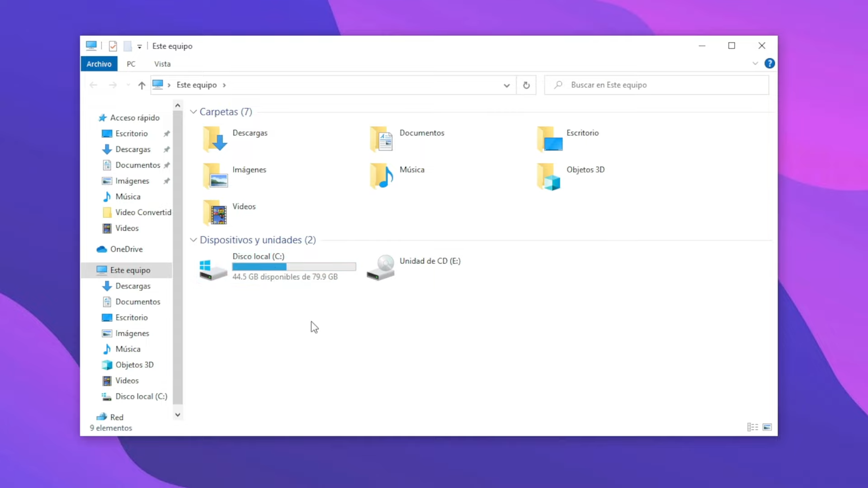This screenshot has height=488, width=868.
Task: Click the back navigation arrow
Action: (x=93, y=85)
